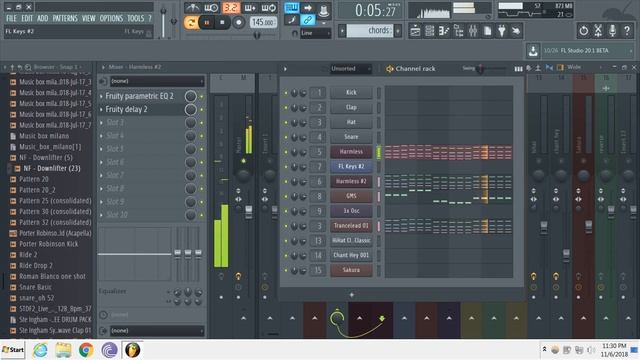Open the plugin picker plug icon

[x=502, y=31]
